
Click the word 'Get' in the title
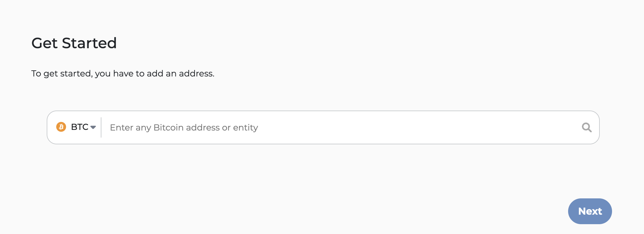(45, 43)
